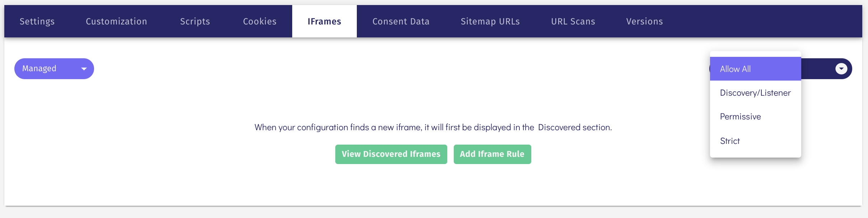Open the Customization tab
Screen dimensions: 868x218
point(116,21)
